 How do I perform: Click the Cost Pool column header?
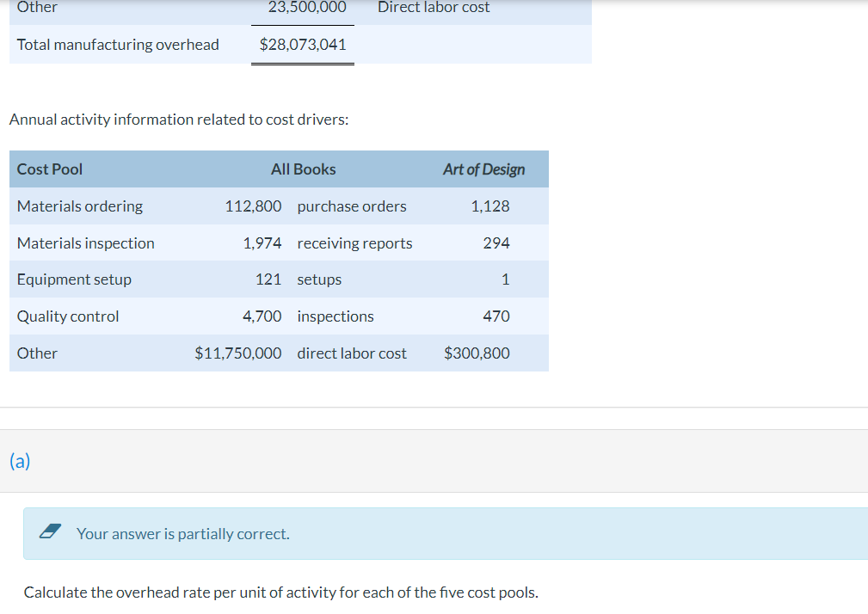click(x=50, y=169)
